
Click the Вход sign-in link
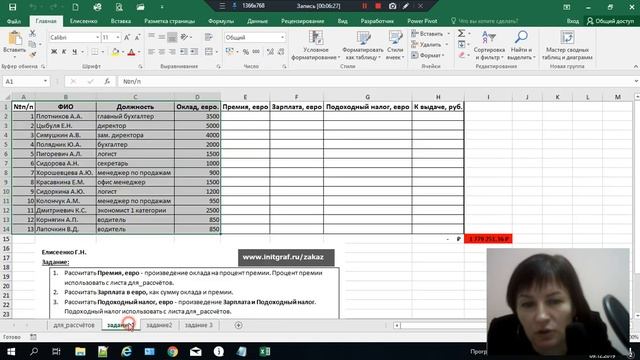[x=573, y=21]
